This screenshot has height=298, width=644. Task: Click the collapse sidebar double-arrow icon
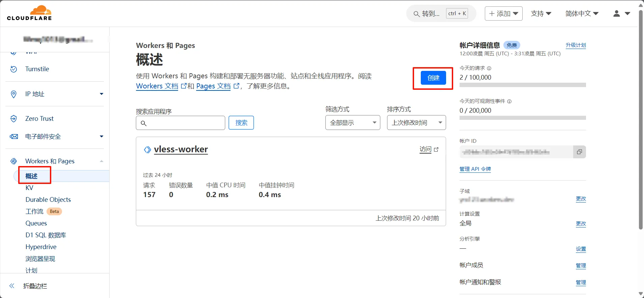tap(12, 286)
